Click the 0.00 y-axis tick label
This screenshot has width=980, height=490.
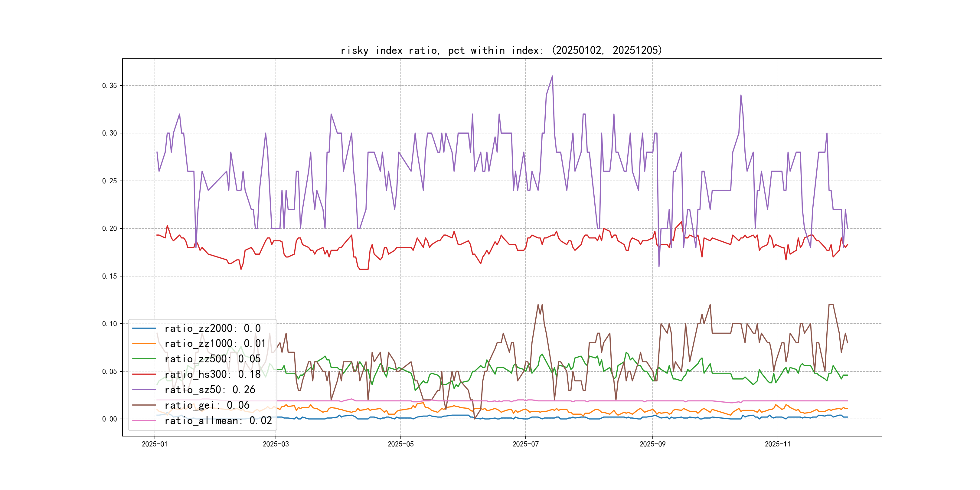pos(109,419)
